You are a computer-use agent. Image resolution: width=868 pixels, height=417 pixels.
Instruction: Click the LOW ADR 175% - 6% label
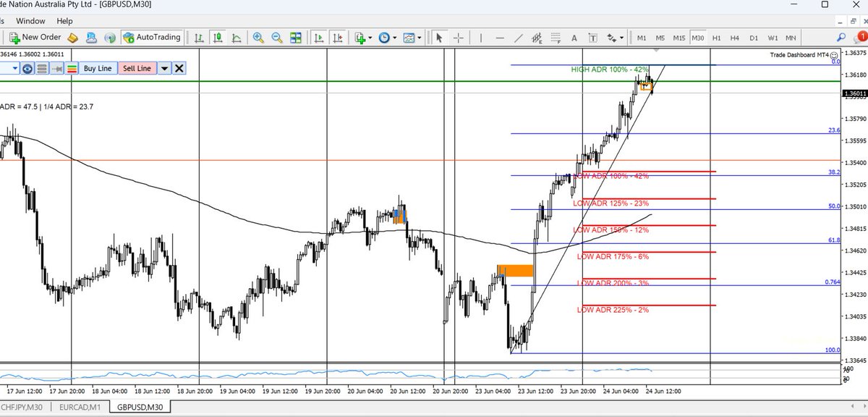point(613,256)
